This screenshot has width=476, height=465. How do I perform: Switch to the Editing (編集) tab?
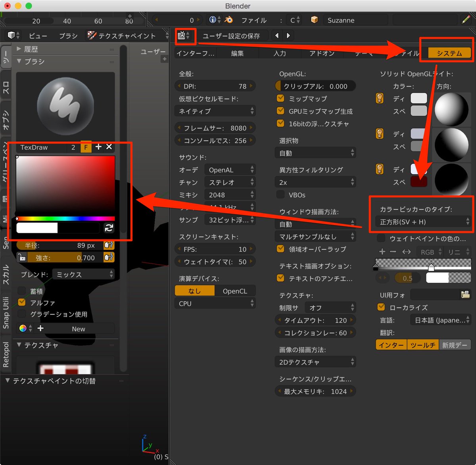tap(238, 53)
